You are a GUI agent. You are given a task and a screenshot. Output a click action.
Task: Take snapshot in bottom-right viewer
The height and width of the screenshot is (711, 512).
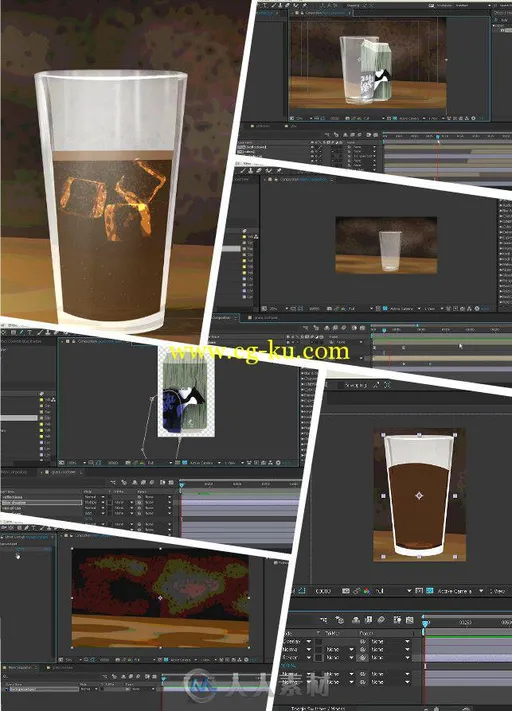click(346, 591)
